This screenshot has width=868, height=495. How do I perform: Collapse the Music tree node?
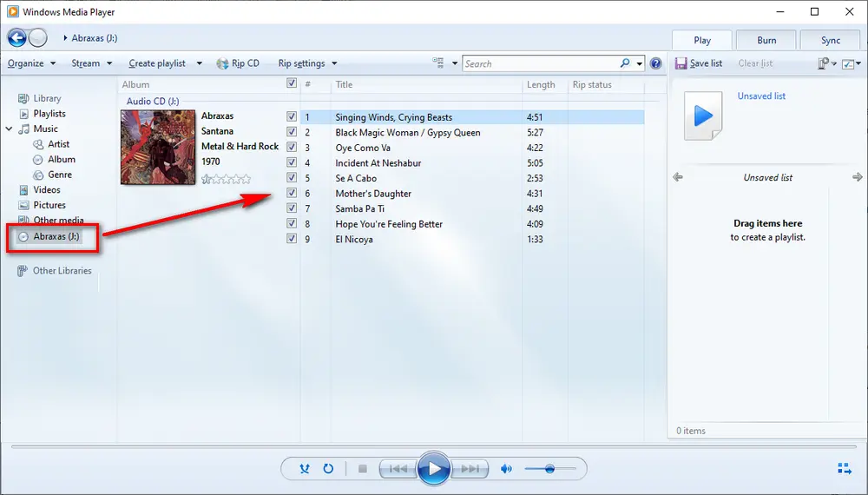coord(9,129)
